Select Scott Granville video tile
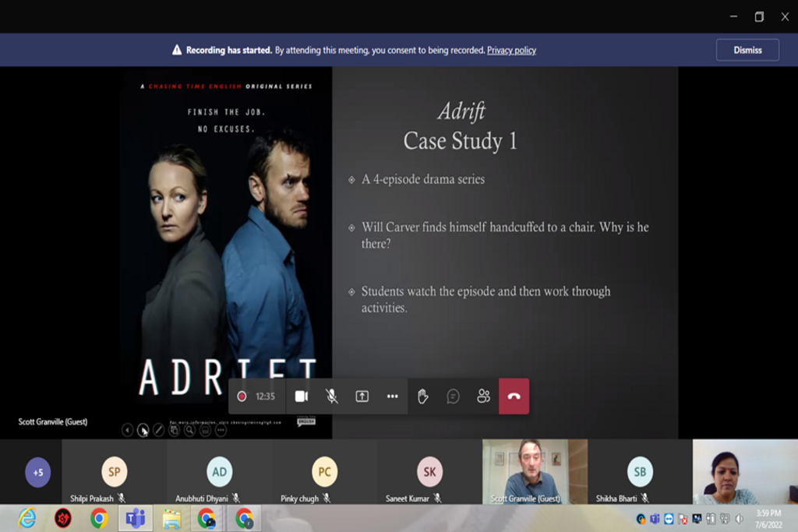Screen dimensions: 798x532 [535, 472]
